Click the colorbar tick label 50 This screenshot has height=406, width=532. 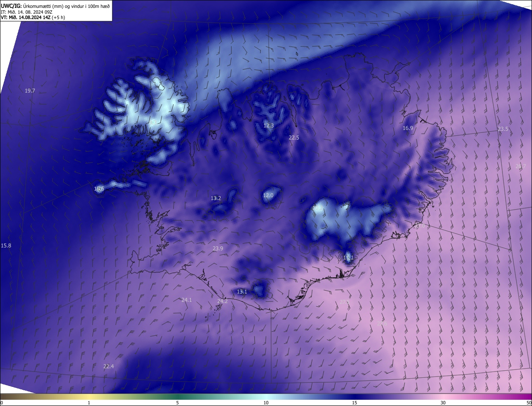click(x=529, y=403)
